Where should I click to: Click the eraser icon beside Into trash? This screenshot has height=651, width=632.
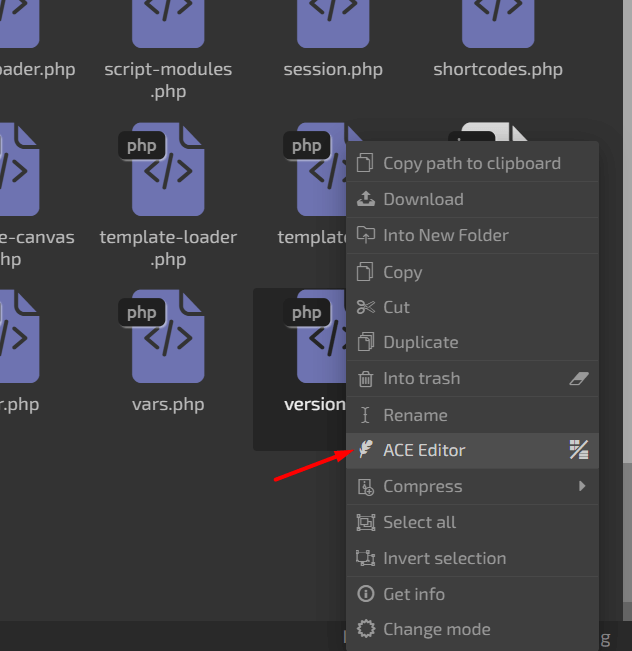pos(578,379)
